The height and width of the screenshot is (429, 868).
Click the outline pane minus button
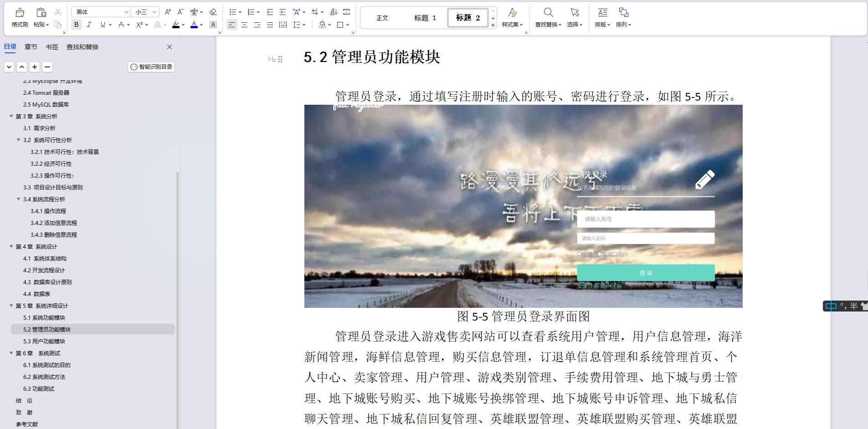click(x=47, y=67)
